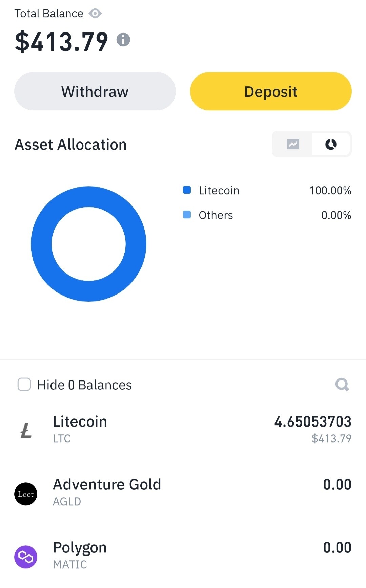
Task: Tap the Litecoin coin logo
Action: (26, 431)
